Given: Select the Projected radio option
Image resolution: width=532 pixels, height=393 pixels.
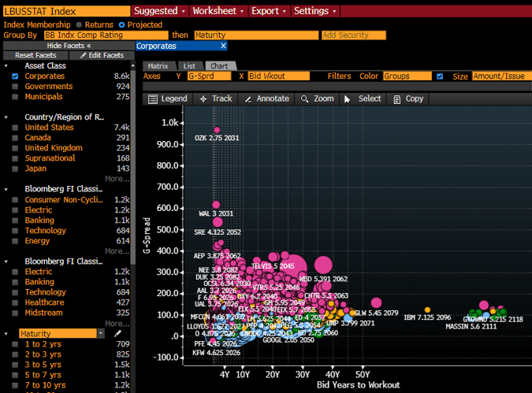Looking at the screenshot, I should (x=121, y=24).
